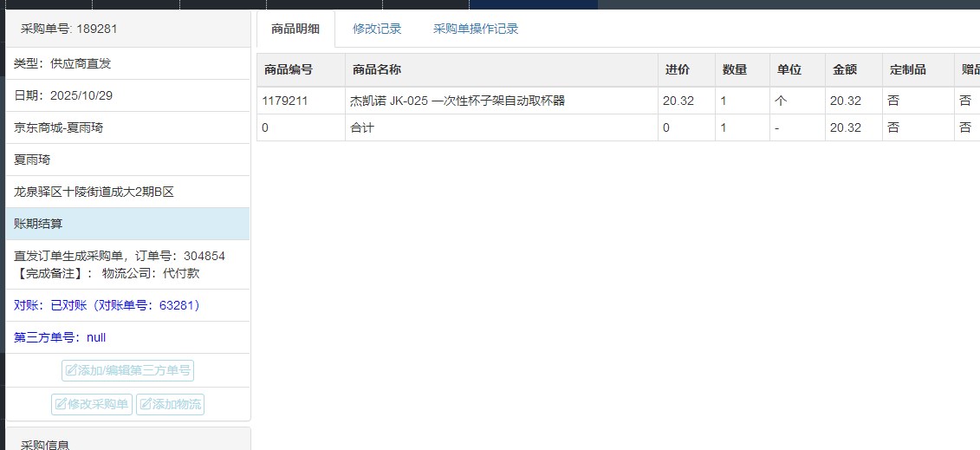Click the 商品编号 column header
The width and height of the screenshot is (980, 450).
point(288,69)
